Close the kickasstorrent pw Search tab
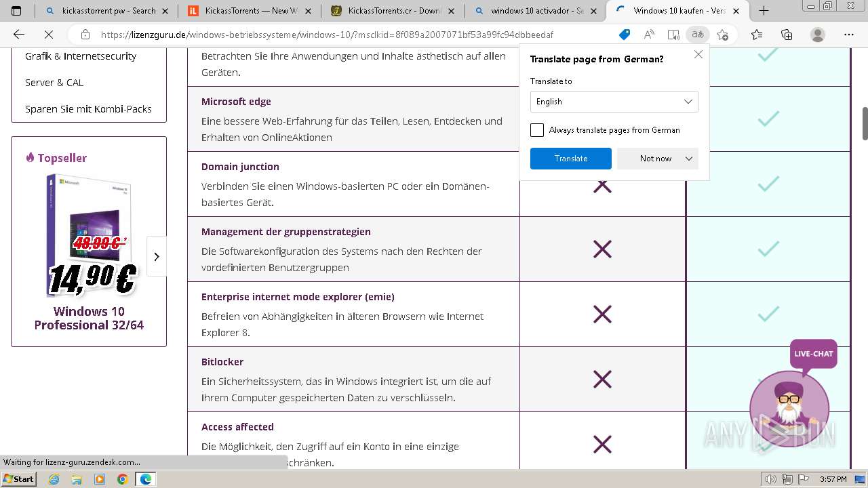This screenshot has width=868, height=488. tap(165, 11)
